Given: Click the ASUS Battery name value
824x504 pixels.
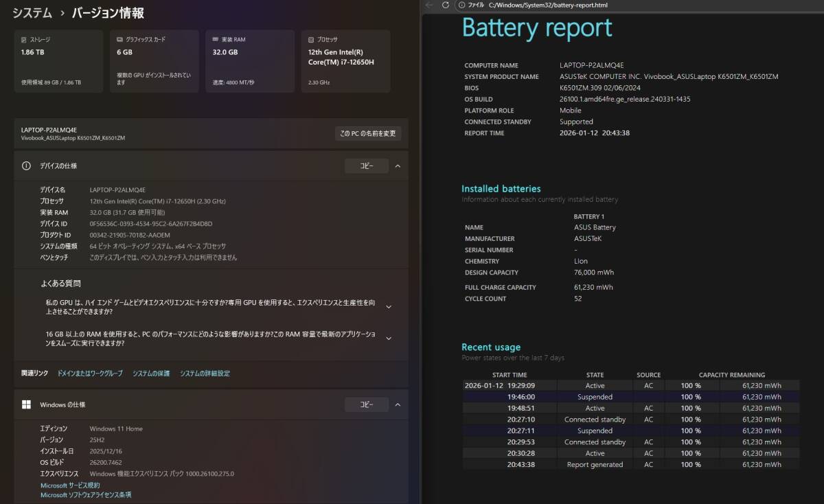Looking at the screenshot, I should click(x=595, y=227).
